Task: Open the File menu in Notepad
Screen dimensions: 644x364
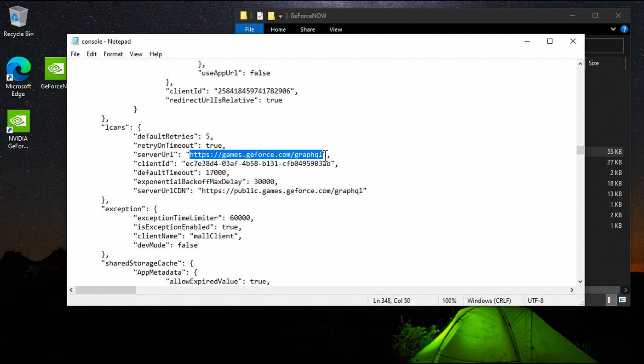Action: (75, 54)
